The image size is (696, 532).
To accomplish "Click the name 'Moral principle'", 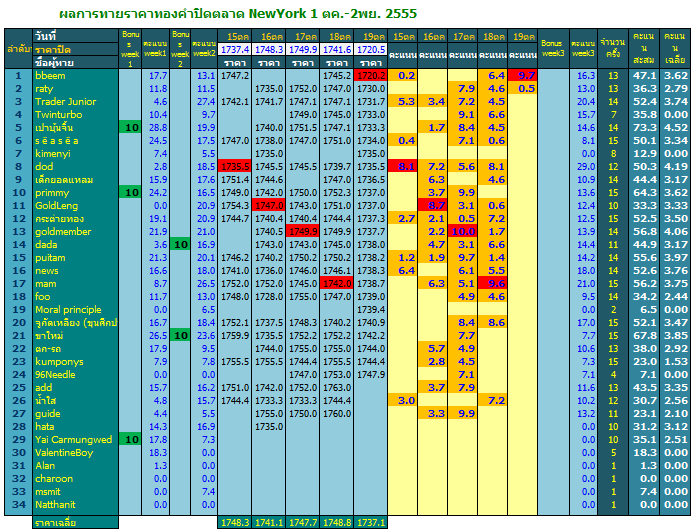I will pos(75,310).
